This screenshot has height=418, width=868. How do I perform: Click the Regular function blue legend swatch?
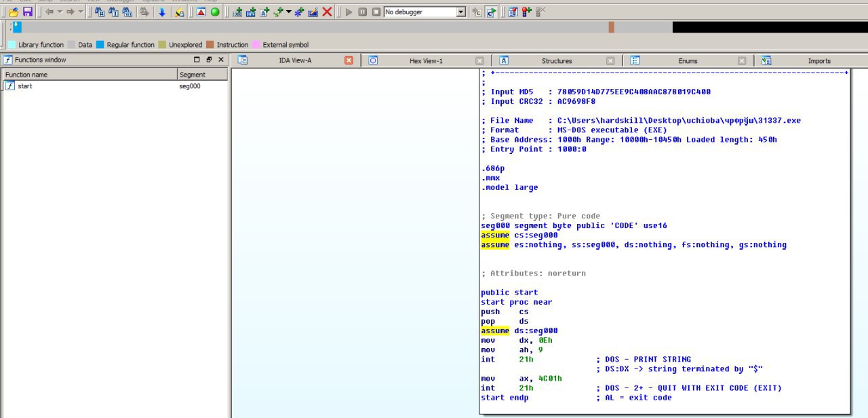(100, 45)
